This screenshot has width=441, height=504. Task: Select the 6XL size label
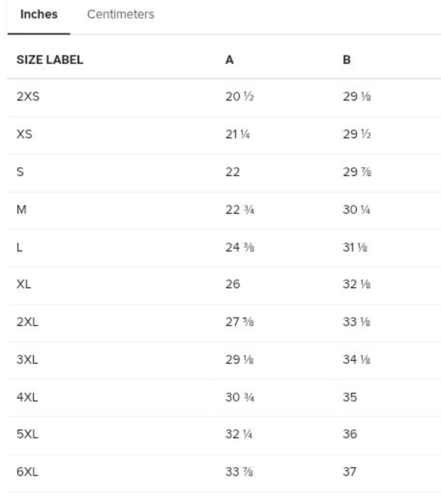coord(27,472)
